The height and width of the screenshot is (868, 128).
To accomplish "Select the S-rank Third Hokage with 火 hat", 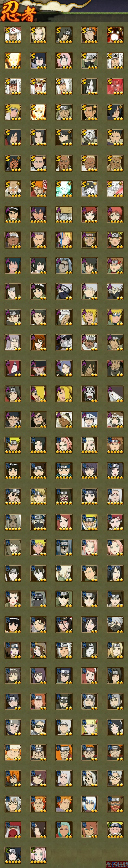I will tap(13, 35).
